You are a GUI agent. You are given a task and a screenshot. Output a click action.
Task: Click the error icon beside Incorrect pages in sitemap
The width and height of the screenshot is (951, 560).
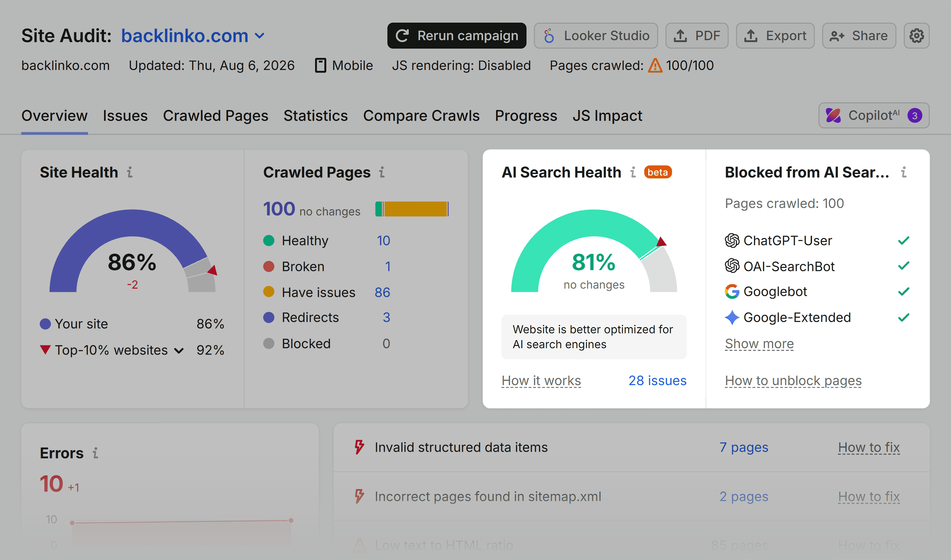coord(359,496)
